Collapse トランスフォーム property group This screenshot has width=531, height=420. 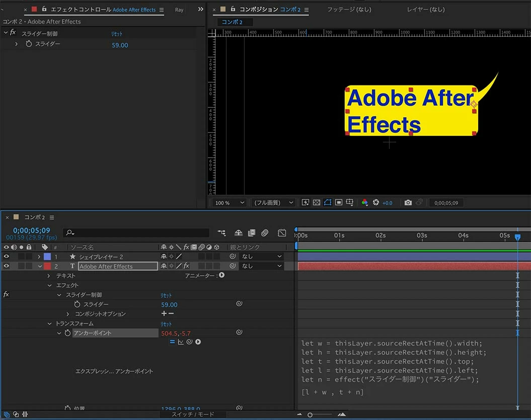49,323
